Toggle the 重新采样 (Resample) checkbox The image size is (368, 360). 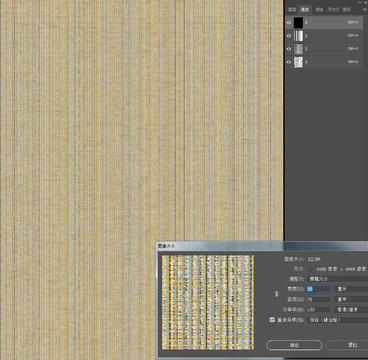click(x=272, y=320)
